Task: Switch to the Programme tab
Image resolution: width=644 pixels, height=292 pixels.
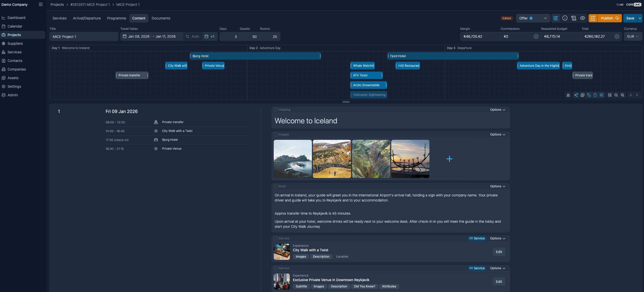Action: [x=116, y=18]
